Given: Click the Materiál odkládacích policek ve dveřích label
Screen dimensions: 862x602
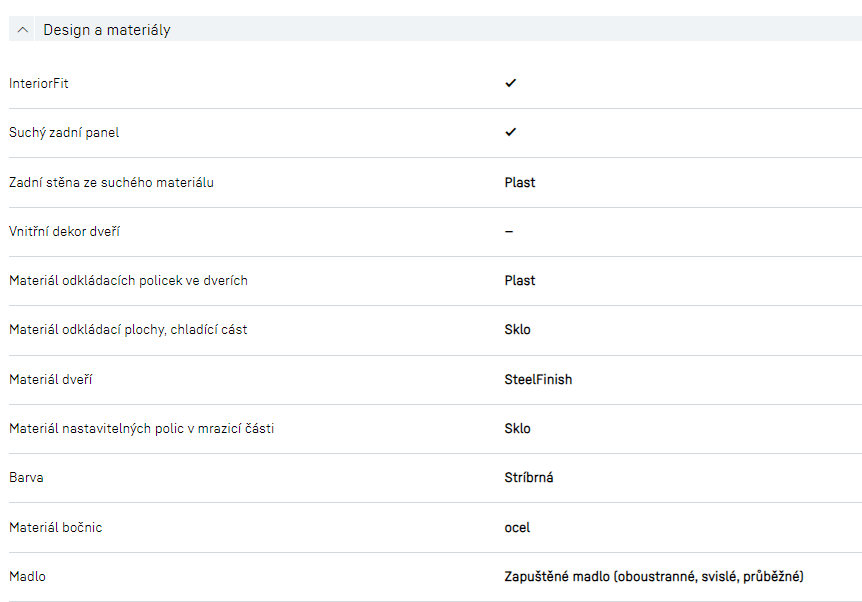Looking at the screenshot, I should 128,280.
